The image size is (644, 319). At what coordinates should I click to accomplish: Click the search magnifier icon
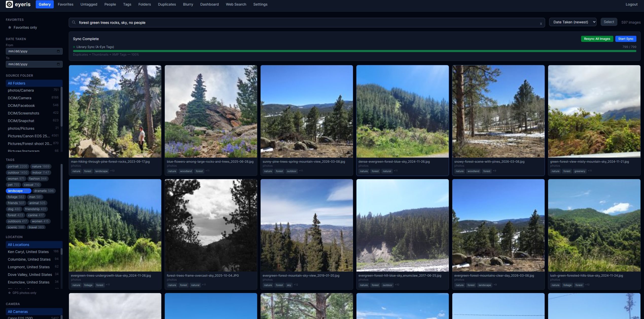[74, 22]
